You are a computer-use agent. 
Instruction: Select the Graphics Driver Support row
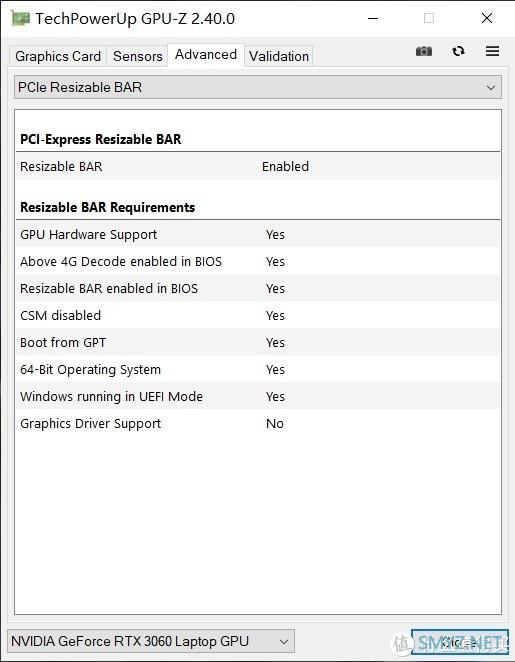click(258, 423)
